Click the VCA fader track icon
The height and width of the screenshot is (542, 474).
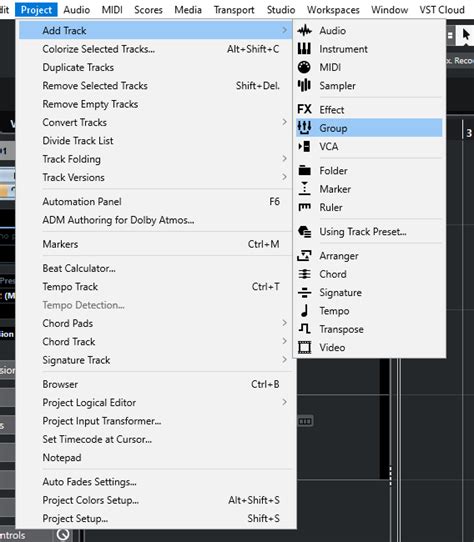point(304,146)
